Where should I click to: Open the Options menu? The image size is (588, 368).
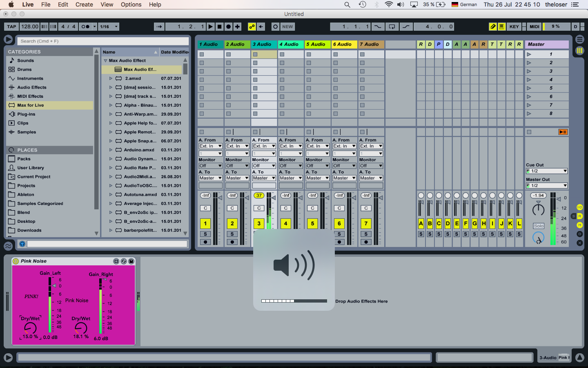pos(131,4)
